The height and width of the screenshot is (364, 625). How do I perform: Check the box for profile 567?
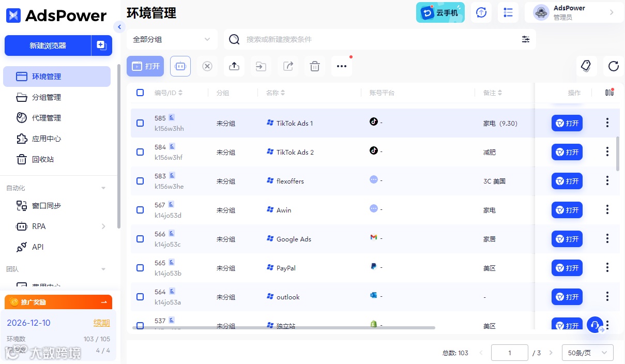point(140,210)
